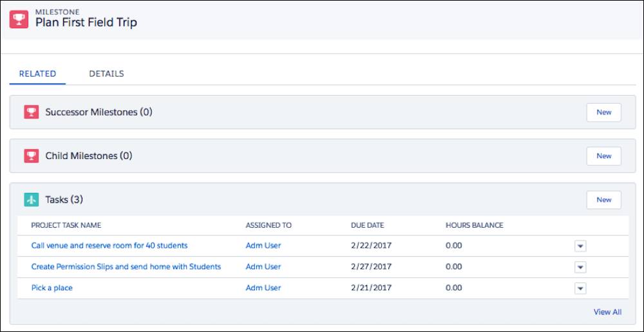Image resolution: width=644 pixels, height=332 pixels.
Task: Click the Child Milestones trophy icon
Action: [x=31, y=156]
